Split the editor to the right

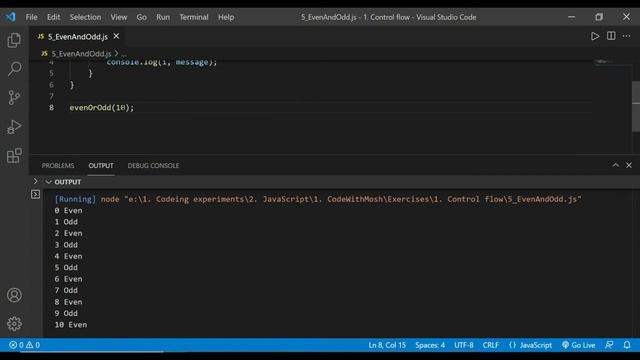click(611, 36)
